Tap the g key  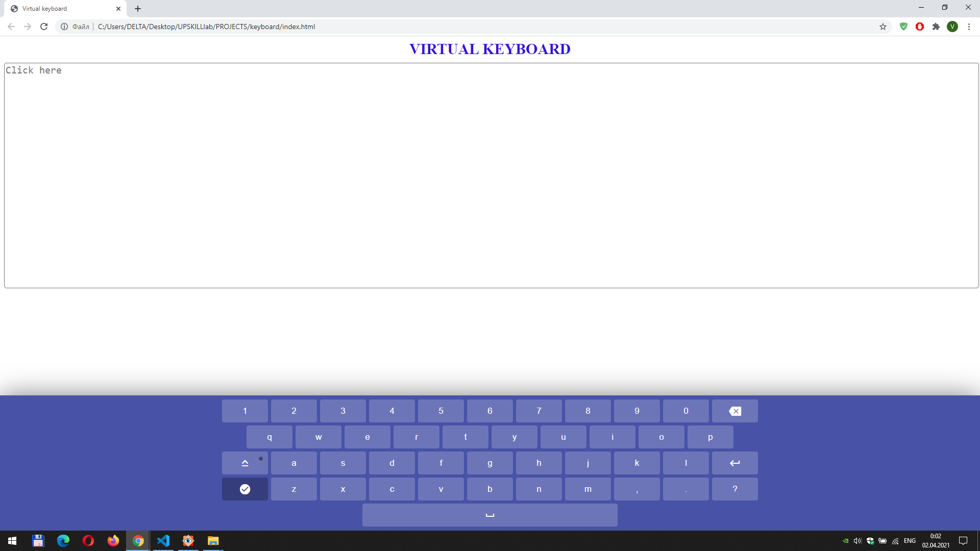click(490, 463)
